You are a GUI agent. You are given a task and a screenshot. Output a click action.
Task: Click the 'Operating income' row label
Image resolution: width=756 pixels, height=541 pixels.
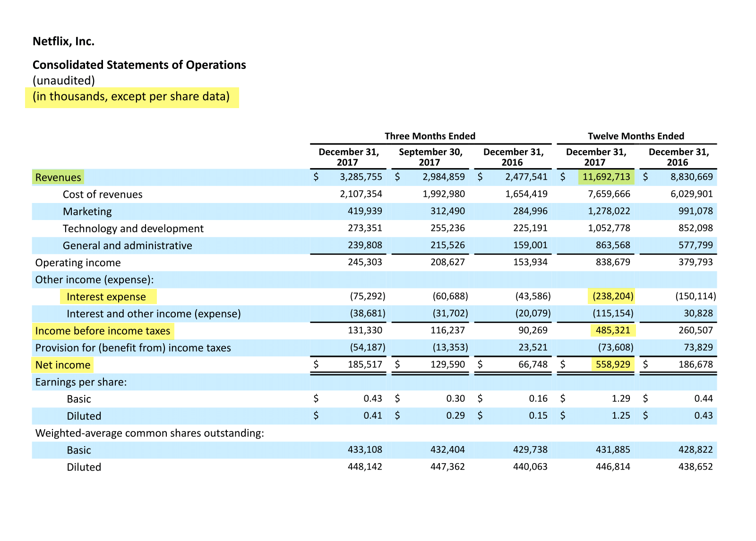78,262
